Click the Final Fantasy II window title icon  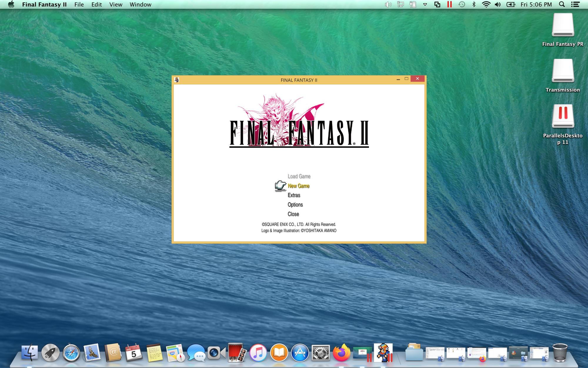(177, 80)
